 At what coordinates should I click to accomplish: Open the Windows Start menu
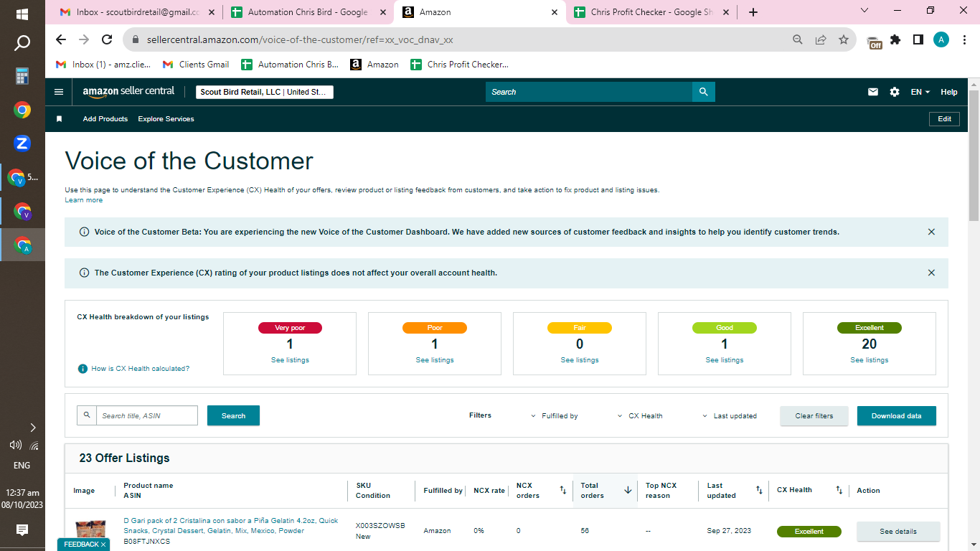(22, 14)
